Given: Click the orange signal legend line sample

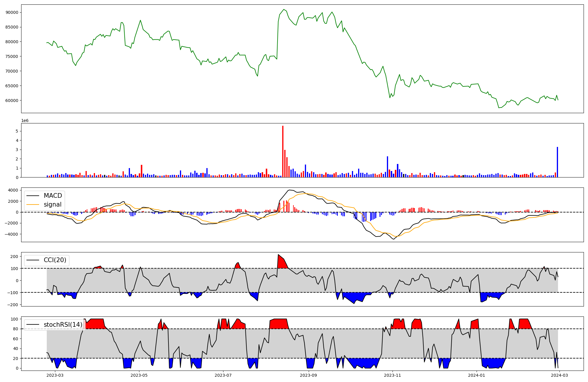Looking at the screenshot, I should (x=32, y=205).
